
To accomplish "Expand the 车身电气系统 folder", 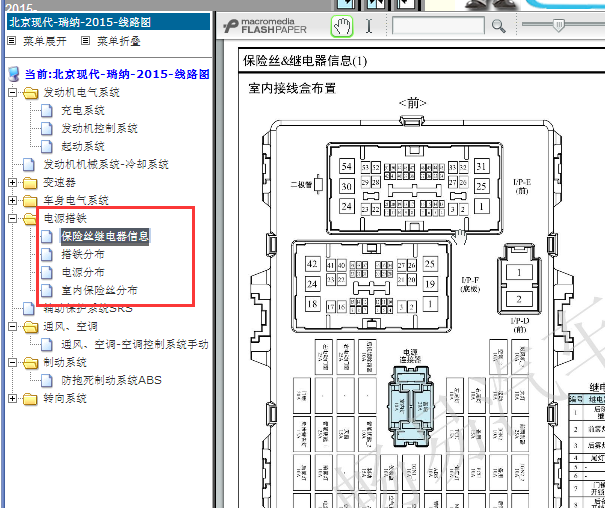I will coord(12,201).
